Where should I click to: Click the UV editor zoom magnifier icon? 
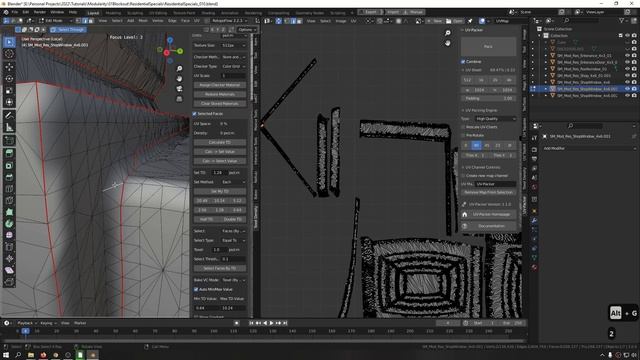tap(448, 33)
